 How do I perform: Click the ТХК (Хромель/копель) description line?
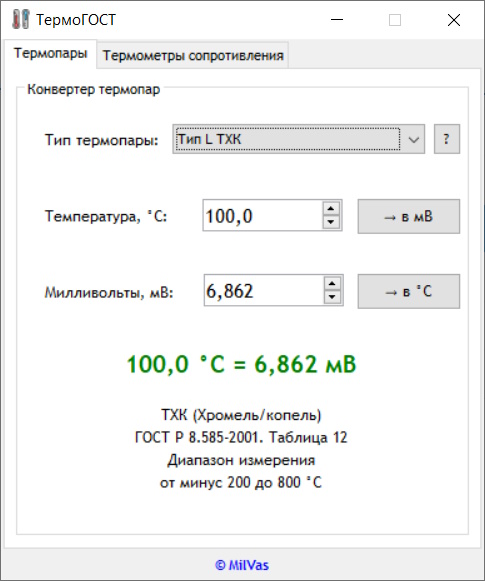point(241,415)
